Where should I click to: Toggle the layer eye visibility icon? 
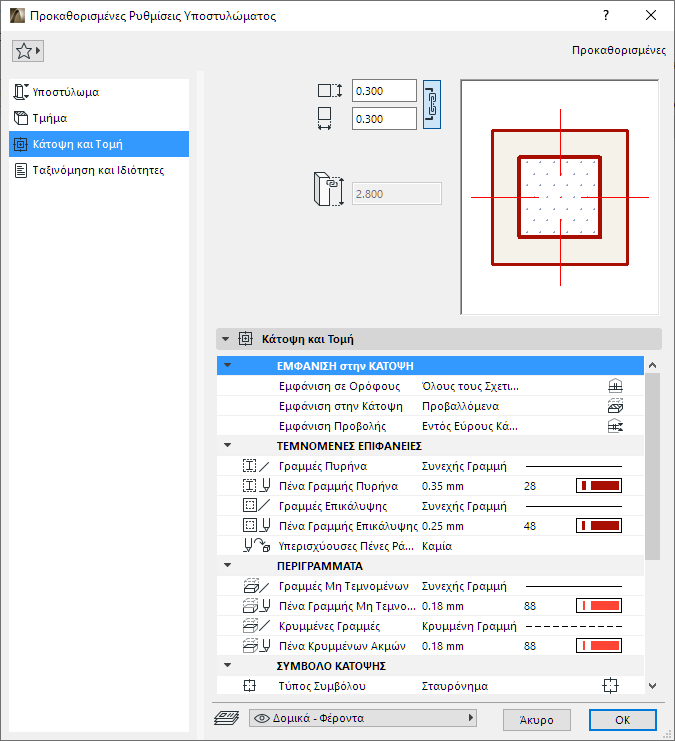[261, 718]
